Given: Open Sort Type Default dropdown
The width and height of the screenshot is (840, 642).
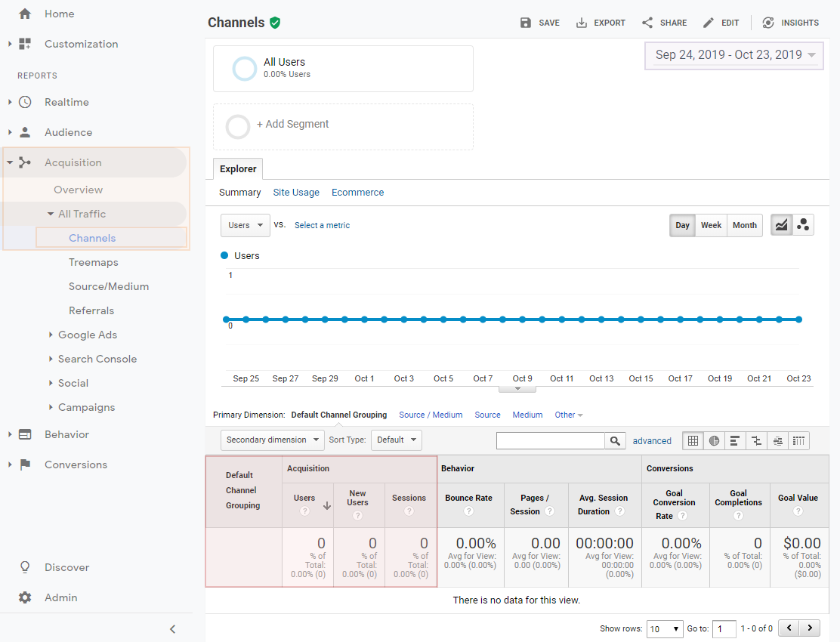Looking at the screenshot, I should coord(397,440).
